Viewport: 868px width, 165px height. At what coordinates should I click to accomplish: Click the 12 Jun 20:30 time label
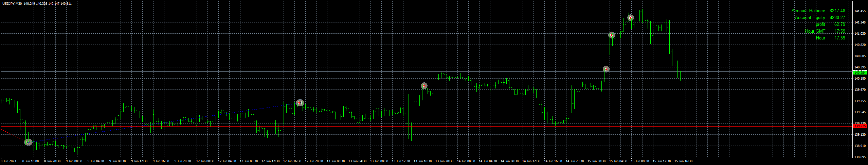314,161
